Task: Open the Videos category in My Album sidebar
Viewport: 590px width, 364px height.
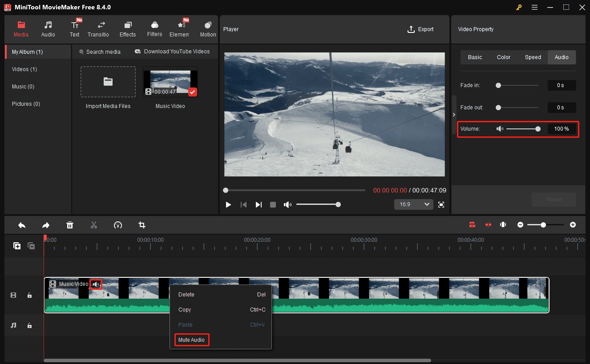Action: click(x=24, y=69)
